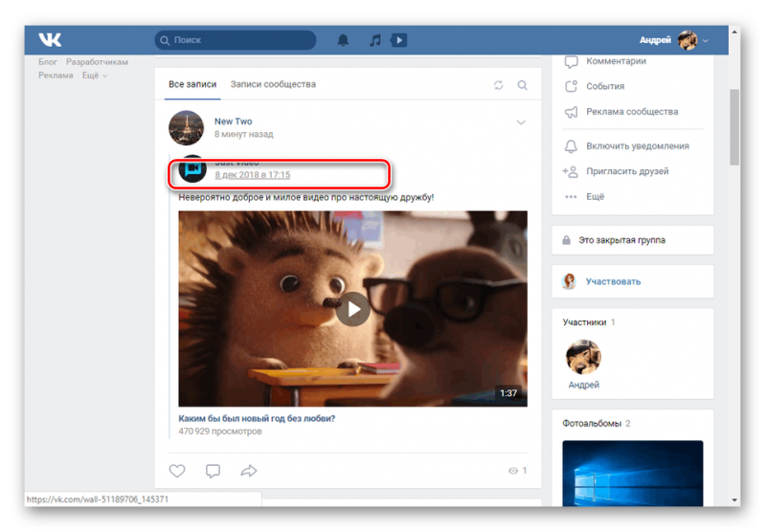Open member Андрей's avatar
The width and height of the screenshot is (766, 532).
pyautogui.click(x=583, y=357)
